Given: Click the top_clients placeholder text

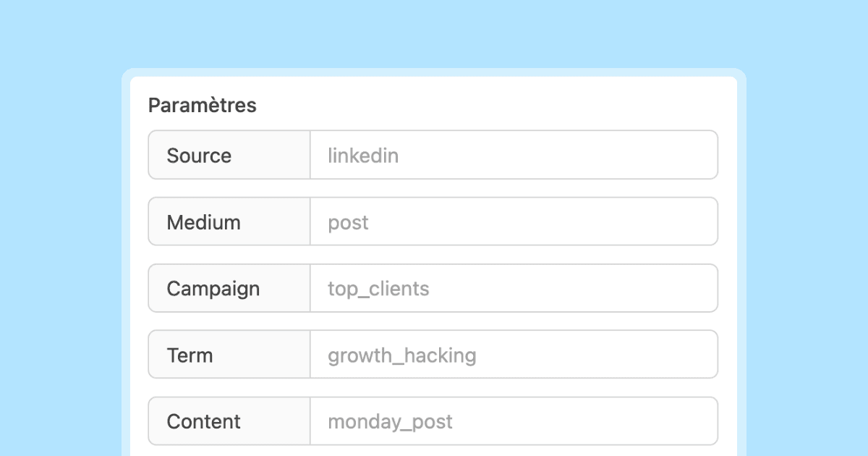Looking at the screenshot, I should tap(378, 289).
